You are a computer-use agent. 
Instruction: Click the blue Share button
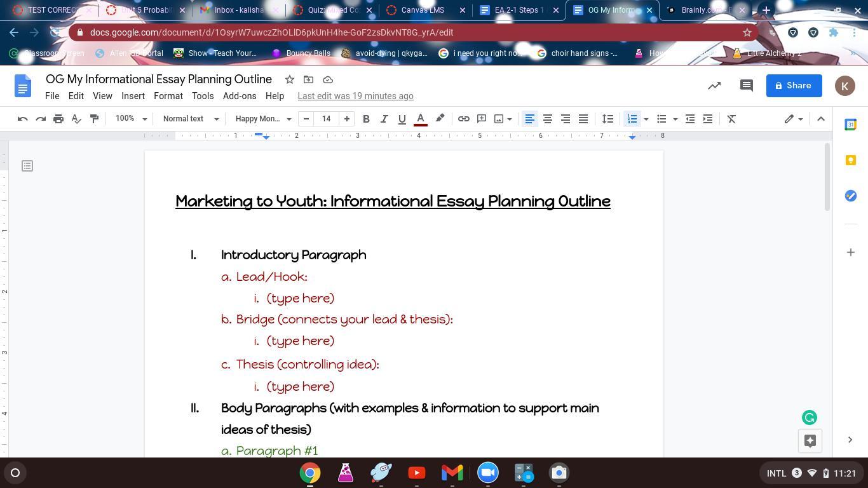794,86
